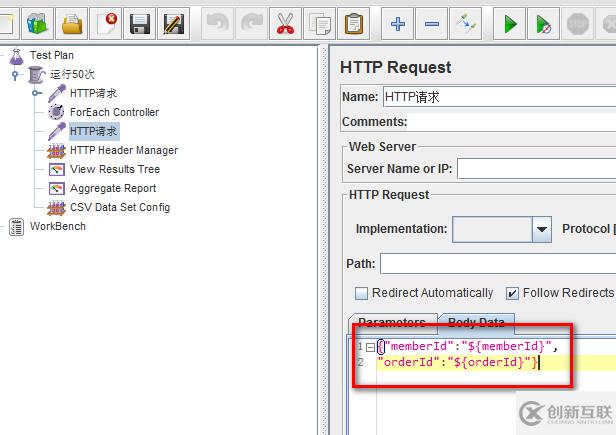Open a test plan file
The height and width of the screenshot is (435, 616).
click(x=72, y=24)
